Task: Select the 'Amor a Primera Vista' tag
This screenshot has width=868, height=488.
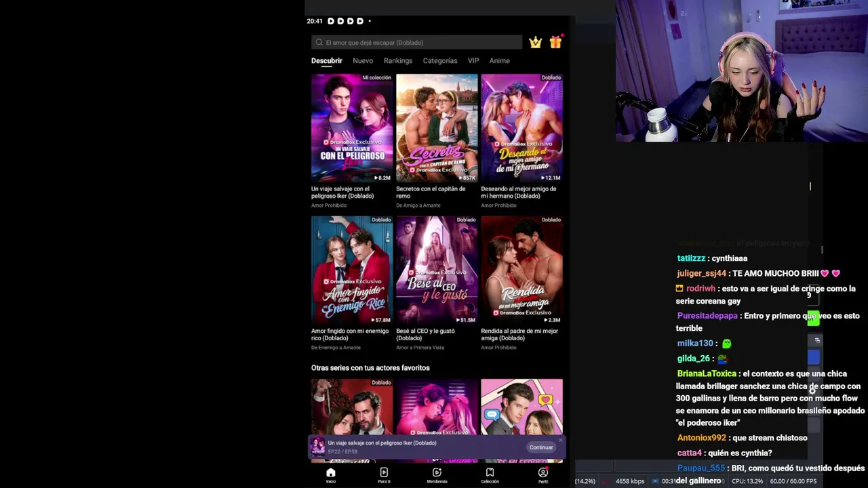Action: point(420,348)
